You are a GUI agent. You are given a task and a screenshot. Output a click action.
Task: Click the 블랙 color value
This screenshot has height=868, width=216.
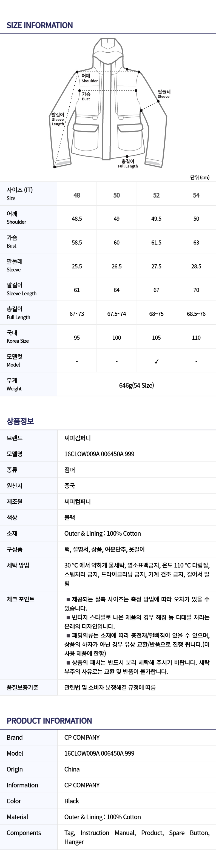70,517
